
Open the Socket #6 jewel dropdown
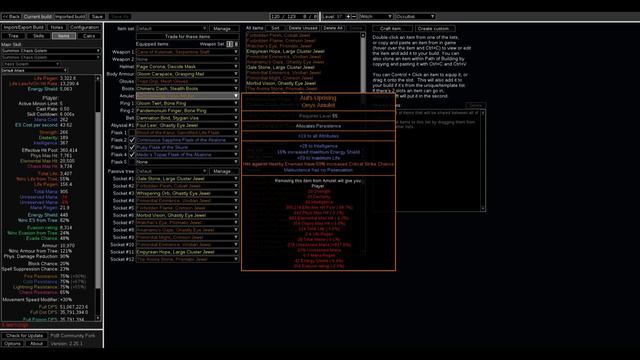[187, 216]
